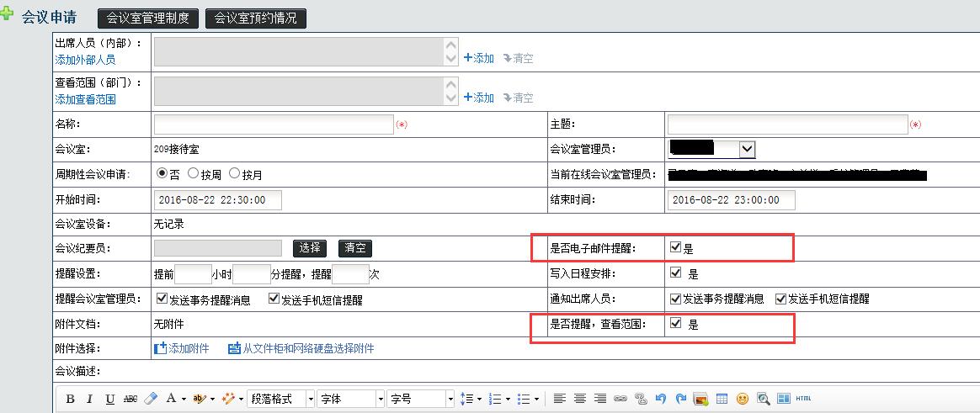Viewport: 980px width, 413px height.
Task: Click the 选择 button for 会议纪要员
Action: pos(310,248)
